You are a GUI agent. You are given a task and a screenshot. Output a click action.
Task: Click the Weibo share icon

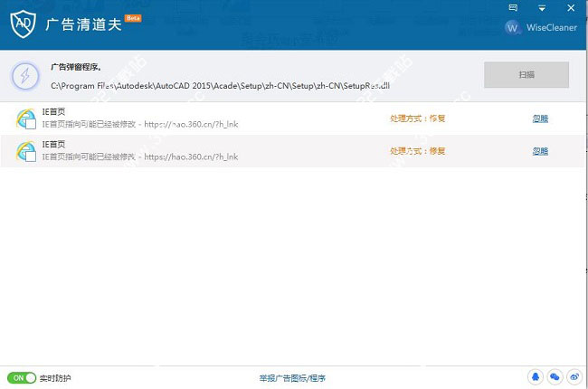pos(574,376)
